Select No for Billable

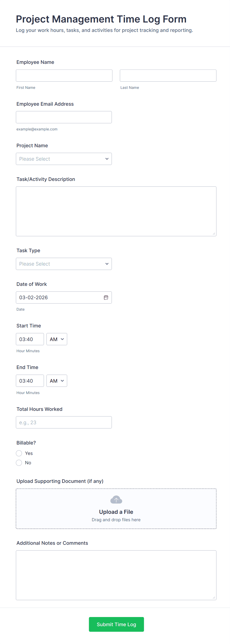tap(19, 463)
